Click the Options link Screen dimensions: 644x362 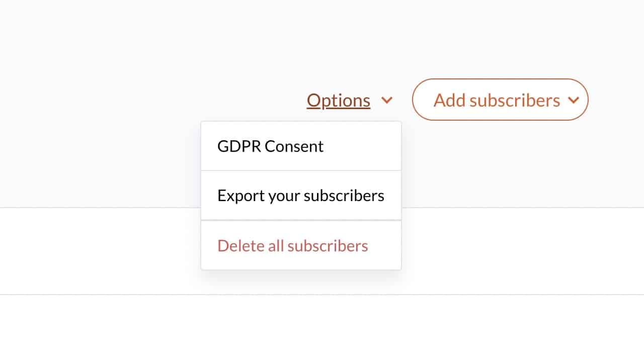(339, 101)
